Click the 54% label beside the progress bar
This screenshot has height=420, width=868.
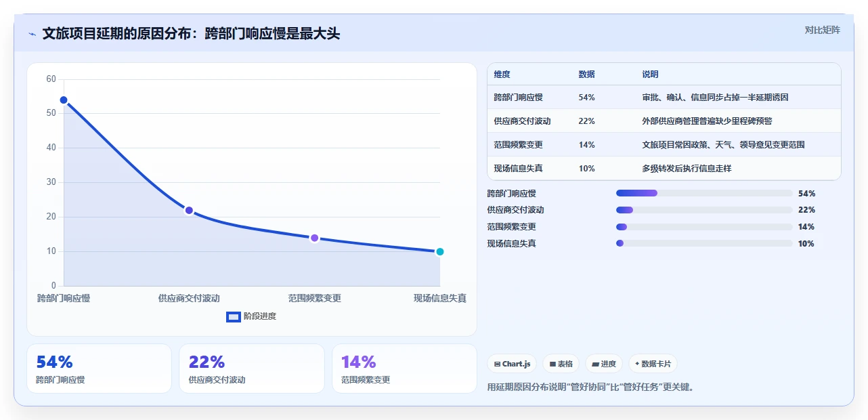pyautogui.click(x=807, y=193)
